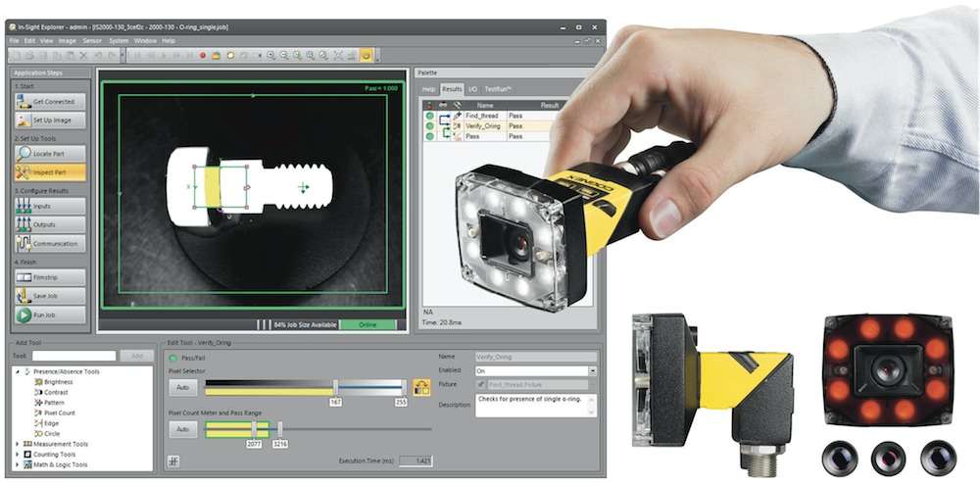Open the Communication step
The width and height of the screenshot is (980, 483).
(51, 244)
